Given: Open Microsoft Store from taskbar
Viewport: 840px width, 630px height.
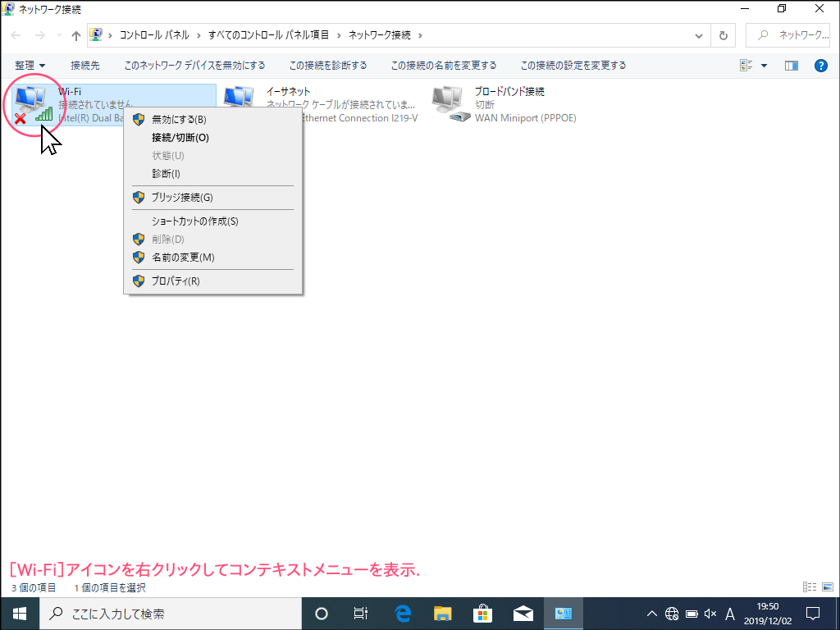Looking at the screenshot, I should point(482,614).
